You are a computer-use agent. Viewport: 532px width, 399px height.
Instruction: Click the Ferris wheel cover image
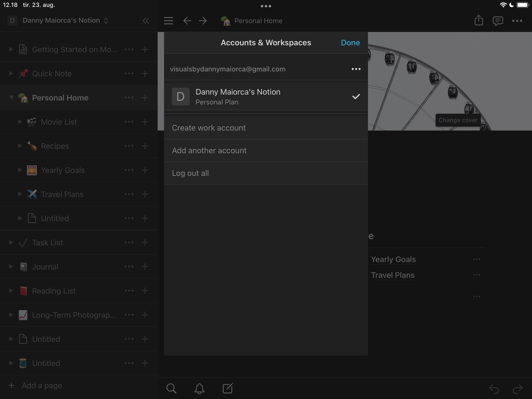(x=450, y=81)
